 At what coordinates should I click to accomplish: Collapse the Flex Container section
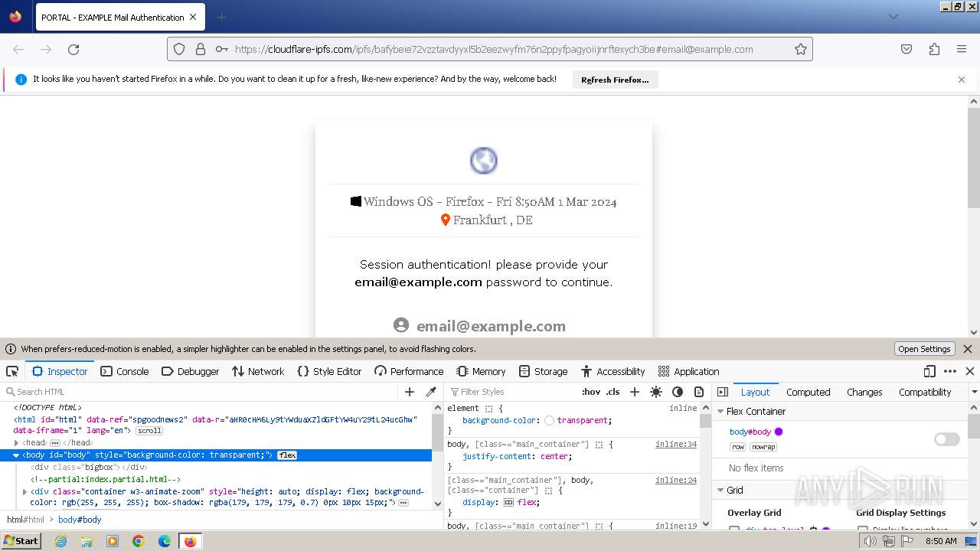click(720, 411)
